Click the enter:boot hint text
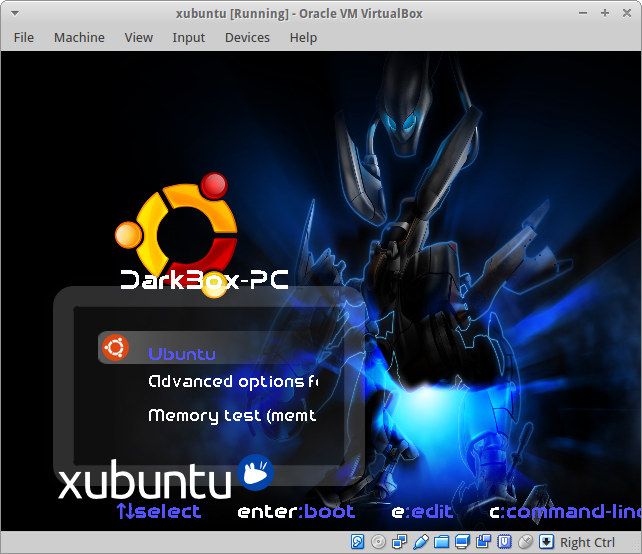This screenshot has width=642, height=554. pyautogui.click(x=296, y=511)
